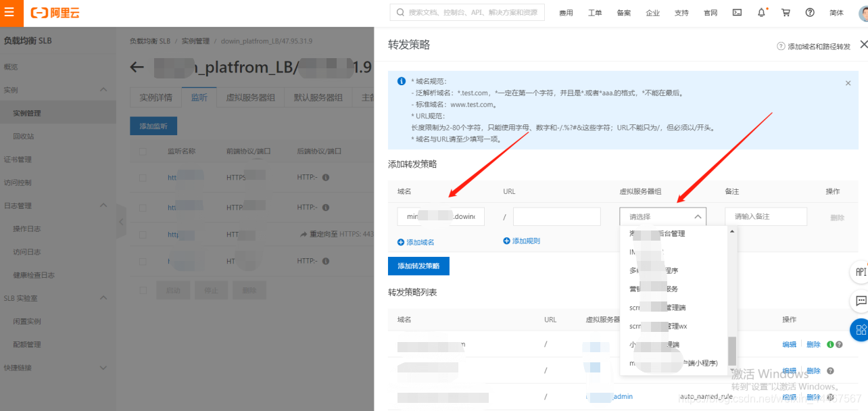This screenshot has height=411, width=868.
Task: Open the chat feedback floating button
Action: point(860,301)
